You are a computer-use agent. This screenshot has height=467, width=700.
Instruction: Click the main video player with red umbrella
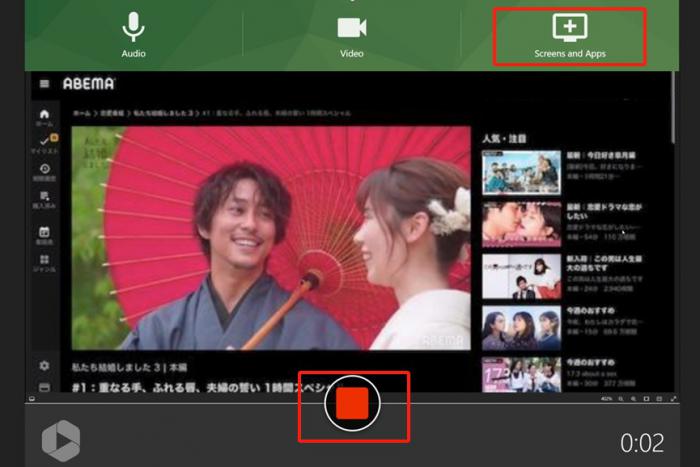271,238
